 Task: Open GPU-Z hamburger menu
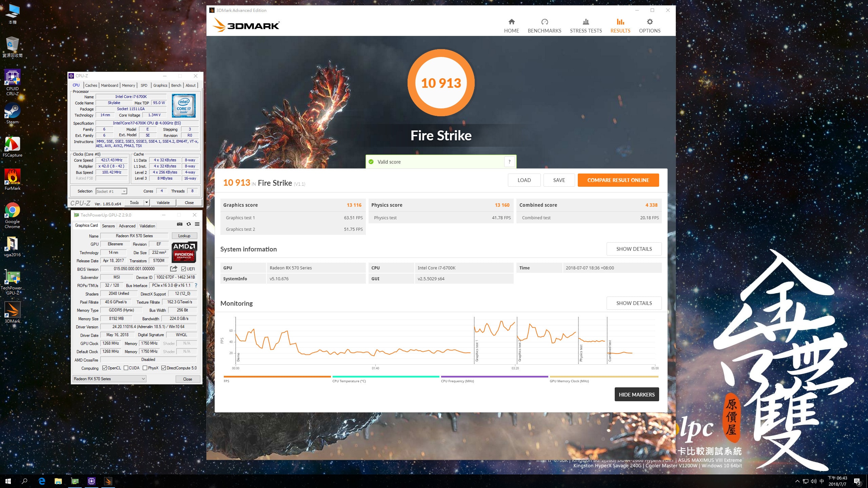[197, 224]
